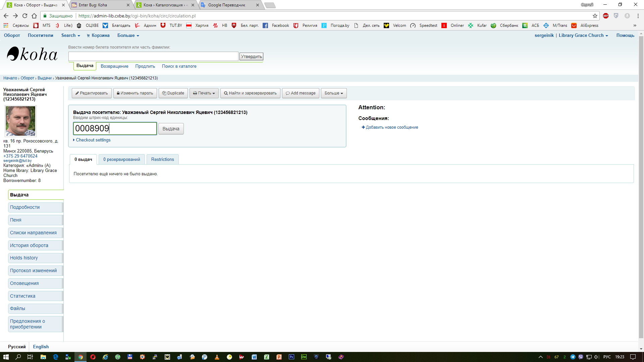Click the barcode input field

pos(115,129)
